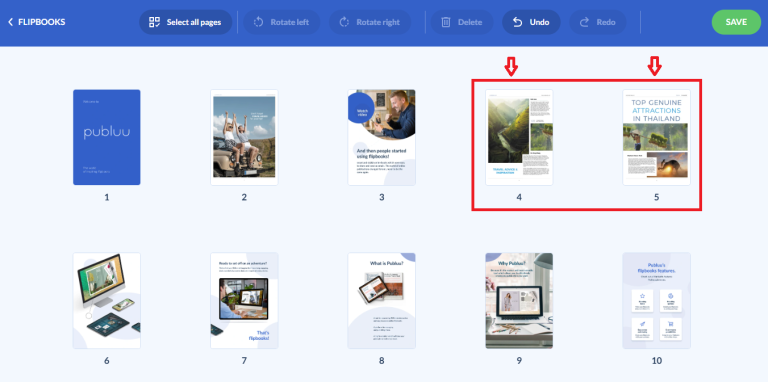Select page 4 travel advice thumbnail
768x382 pixels.
[x=519, y=137]
